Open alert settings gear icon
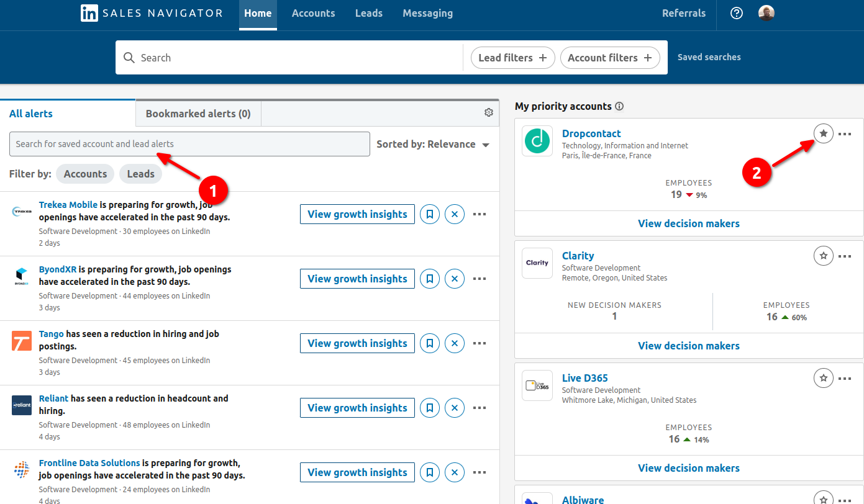 (489, 112)
